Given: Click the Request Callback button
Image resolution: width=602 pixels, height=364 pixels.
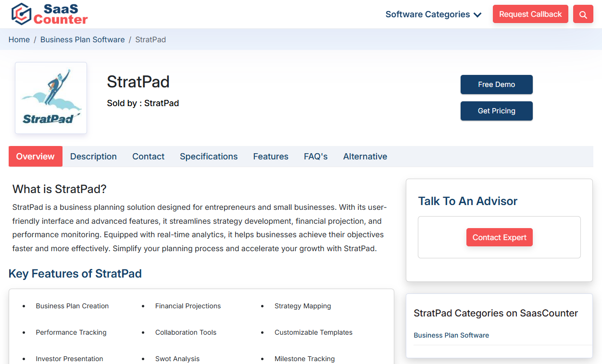Looking at the screenshot, I should coord(530,14).
